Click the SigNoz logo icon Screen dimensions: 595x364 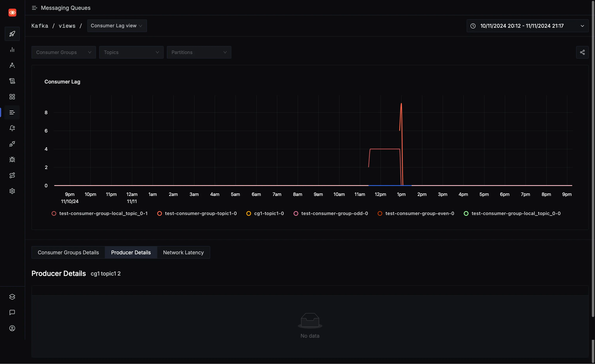pyautogui.click(x=12, y=13)
